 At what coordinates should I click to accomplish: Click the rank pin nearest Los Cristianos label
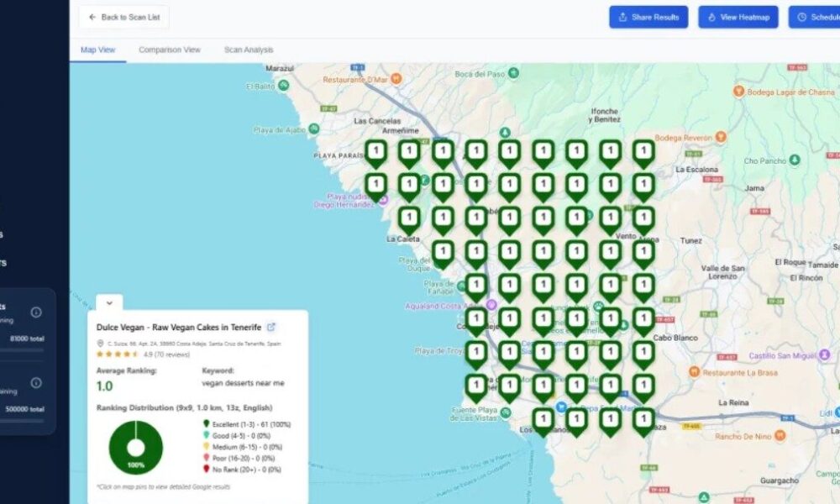click(x=543, y=422)
